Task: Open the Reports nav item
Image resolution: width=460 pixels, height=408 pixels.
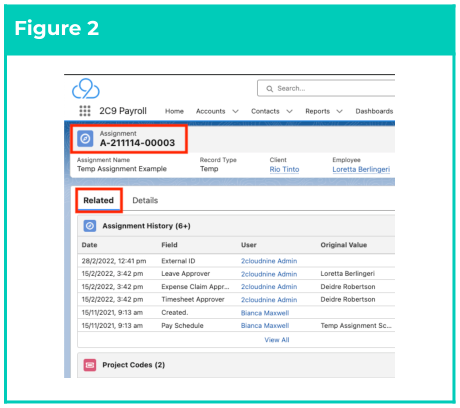Action: click(317, 111)
